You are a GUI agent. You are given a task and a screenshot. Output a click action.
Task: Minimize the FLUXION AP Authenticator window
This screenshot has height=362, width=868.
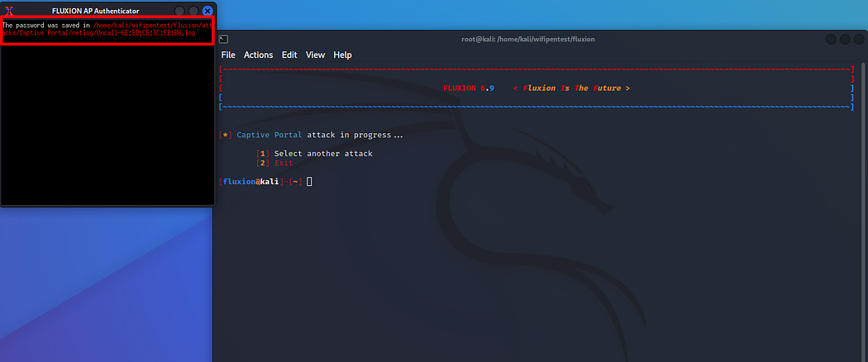click(x=179, y=11)
